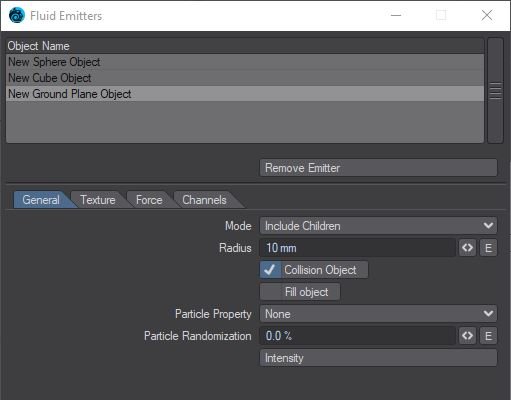The width and height of the screenshot is (511, 400).
Task: Click the Particle Randomization E button
Action: (488, 336)
